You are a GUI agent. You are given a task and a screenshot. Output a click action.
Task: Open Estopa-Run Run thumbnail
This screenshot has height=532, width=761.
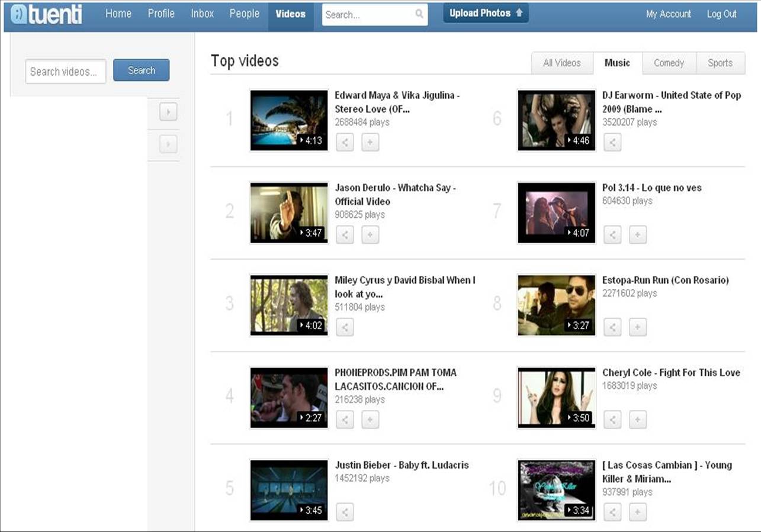tap(557, 305)
